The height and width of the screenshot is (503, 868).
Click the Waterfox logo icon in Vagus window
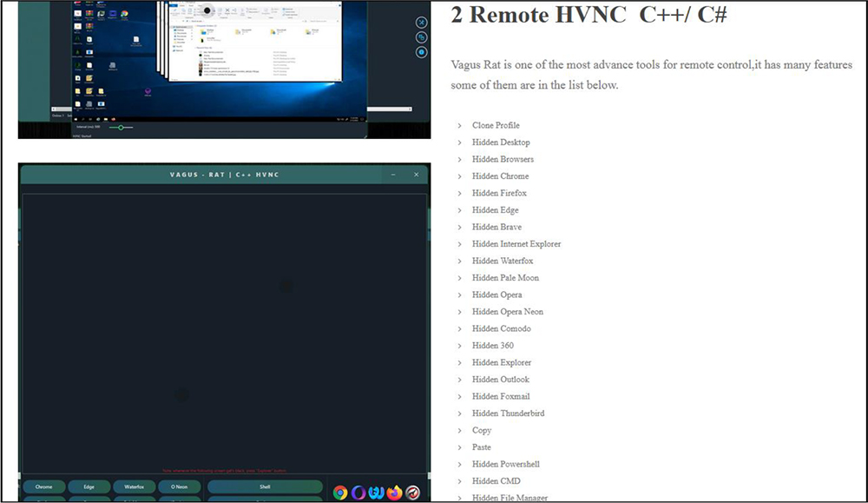coord(377,493)
